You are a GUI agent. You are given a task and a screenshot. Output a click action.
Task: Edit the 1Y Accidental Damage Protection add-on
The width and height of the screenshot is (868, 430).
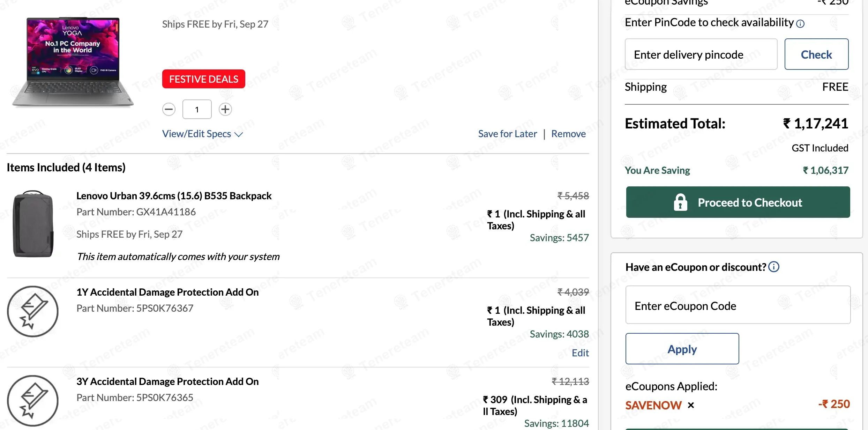click(x=580, y=353)
